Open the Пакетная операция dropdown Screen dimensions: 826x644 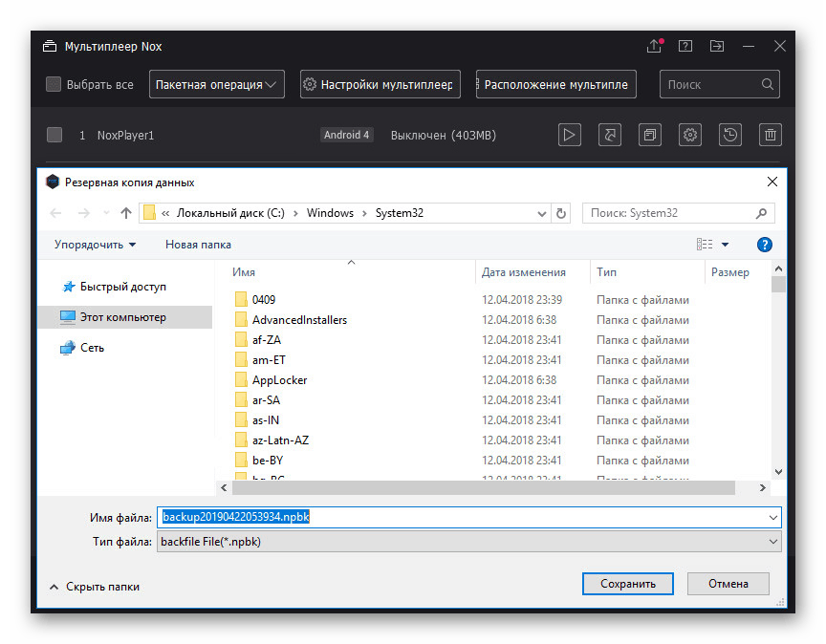tap(216, 84)
